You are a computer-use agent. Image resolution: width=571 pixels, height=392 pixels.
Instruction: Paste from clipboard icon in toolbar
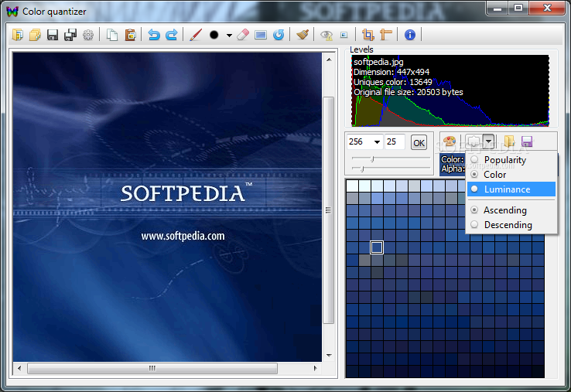pos(130,35)
